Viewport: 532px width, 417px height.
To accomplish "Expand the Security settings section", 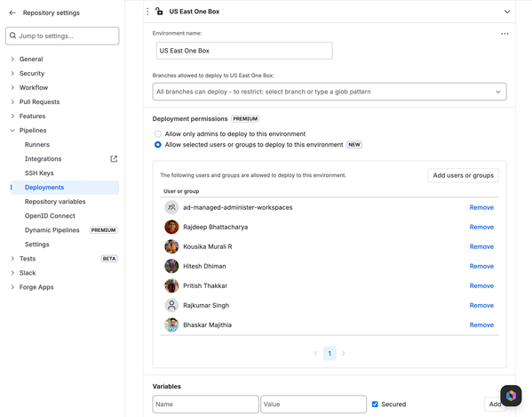I will click(32, 73).
